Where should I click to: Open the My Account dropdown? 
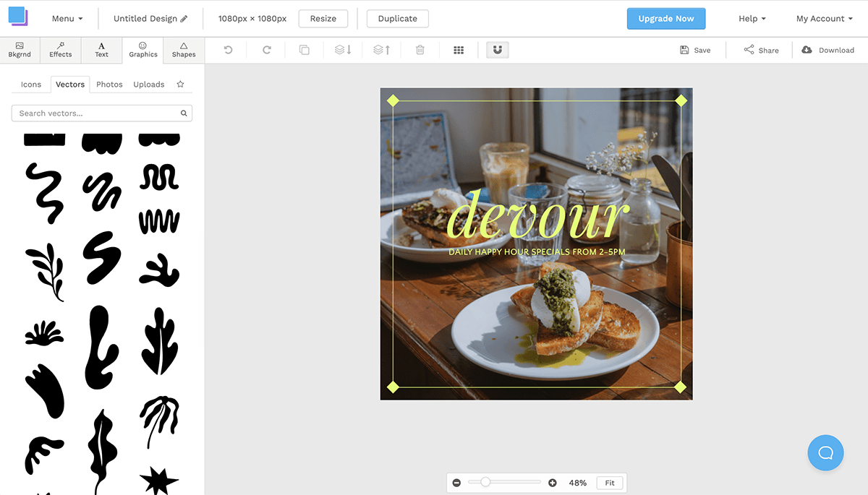coord(825,19)
